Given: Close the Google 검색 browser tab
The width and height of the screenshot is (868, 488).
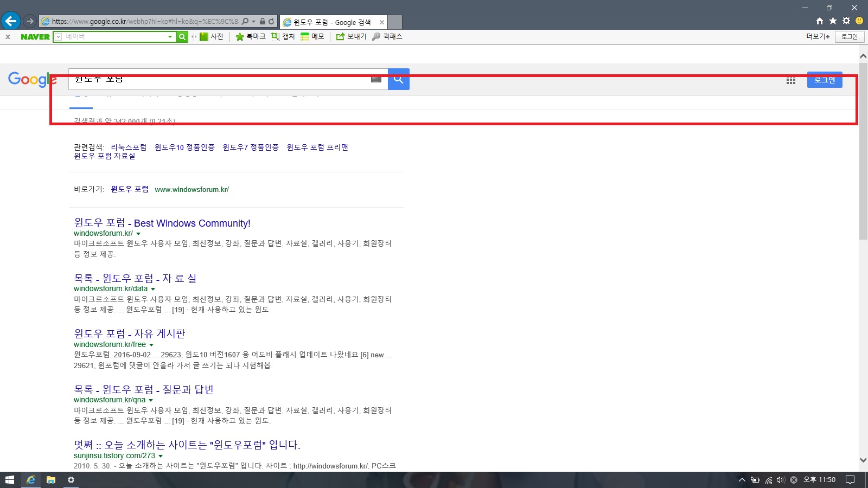Looking at the screenshot, I should point(382,22).
